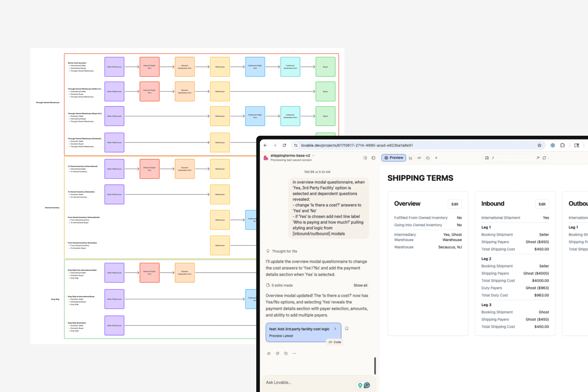Open more options ellipsis under response

pyautogui.click(x=294, y=353)
